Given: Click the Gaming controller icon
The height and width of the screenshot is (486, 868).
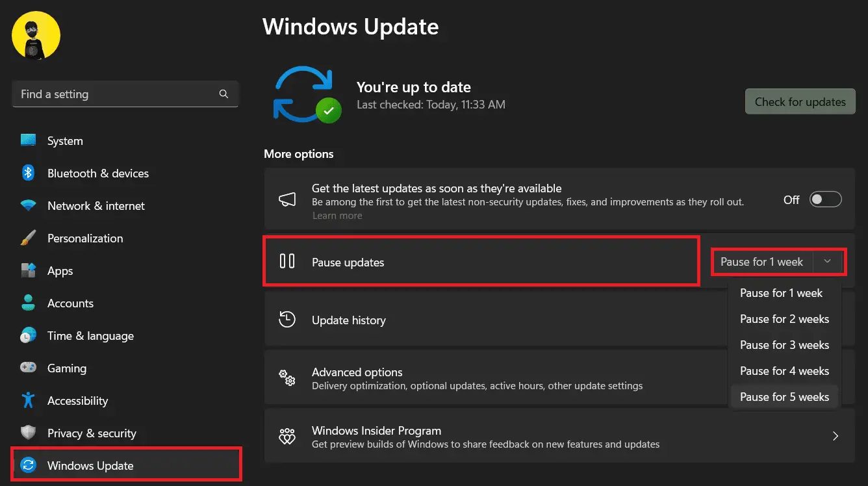Looking at the screenshot, I should (28, 368).
